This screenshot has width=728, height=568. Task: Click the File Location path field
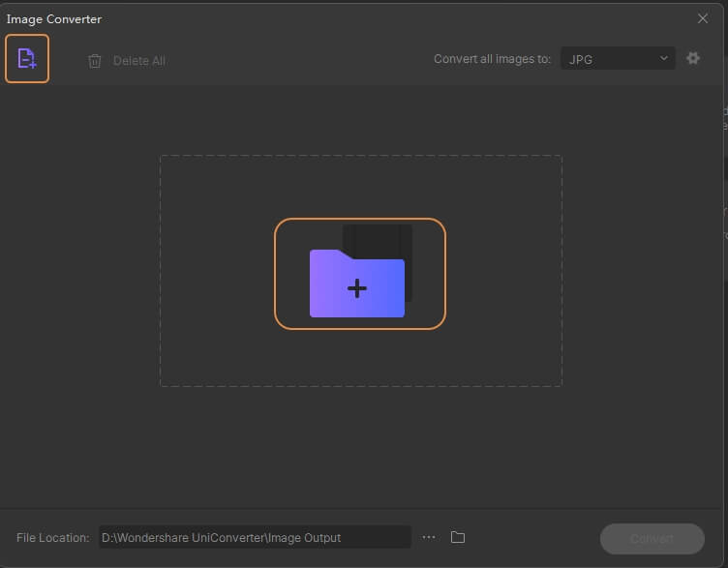tap(254, 538)
